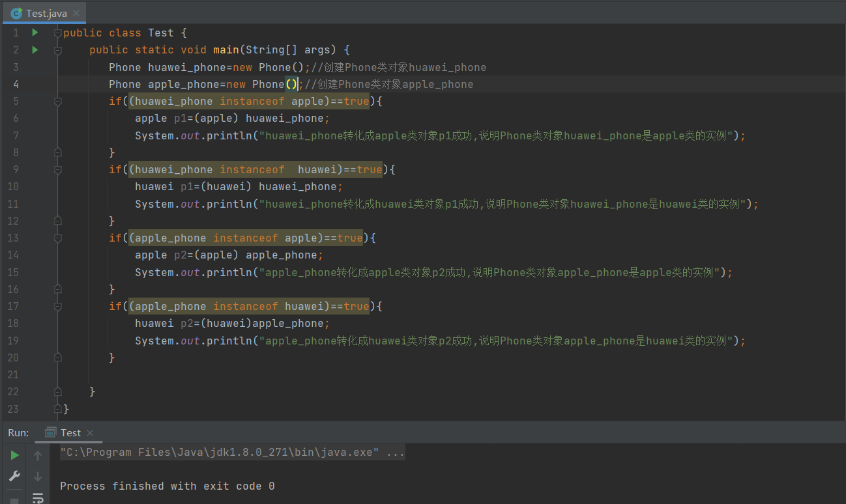Click variable apple_phone declaration on line 4
This screenshot has width=846, height=504.
(x=184, y=84)
